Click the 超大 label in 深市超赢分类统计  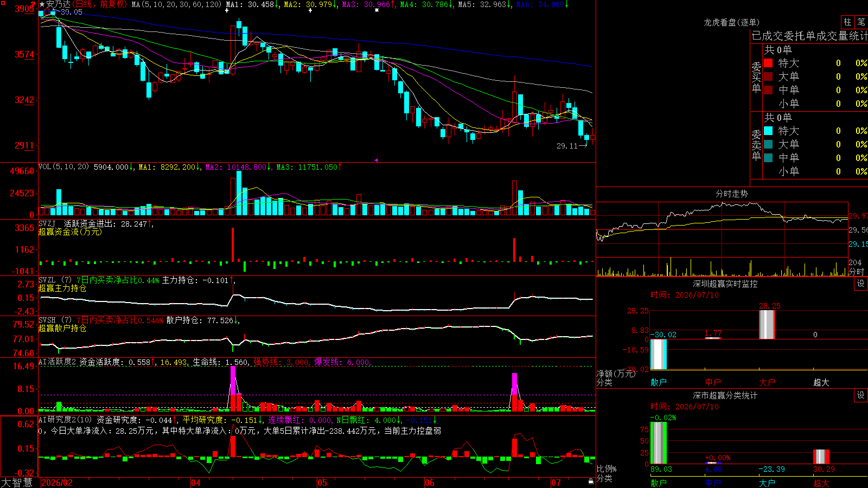[x=821, y=483]
